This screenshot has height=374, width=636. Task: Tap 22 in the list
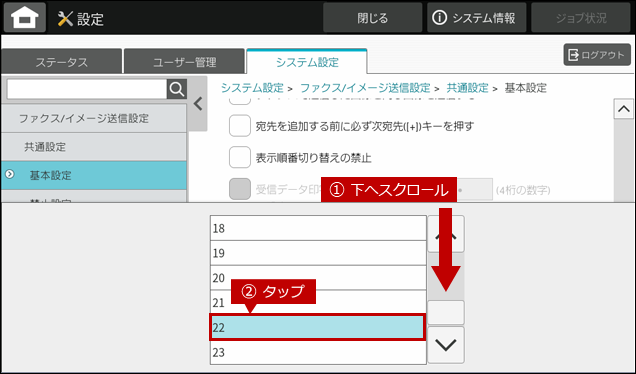click(x=317, y=327)
